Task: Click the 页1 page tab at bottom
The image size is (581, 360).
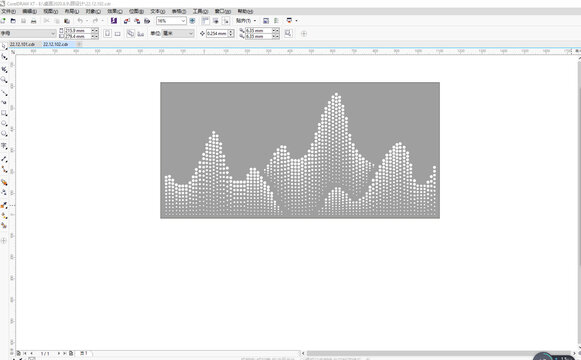Action: pyautogui.click(x=84, y=353)
